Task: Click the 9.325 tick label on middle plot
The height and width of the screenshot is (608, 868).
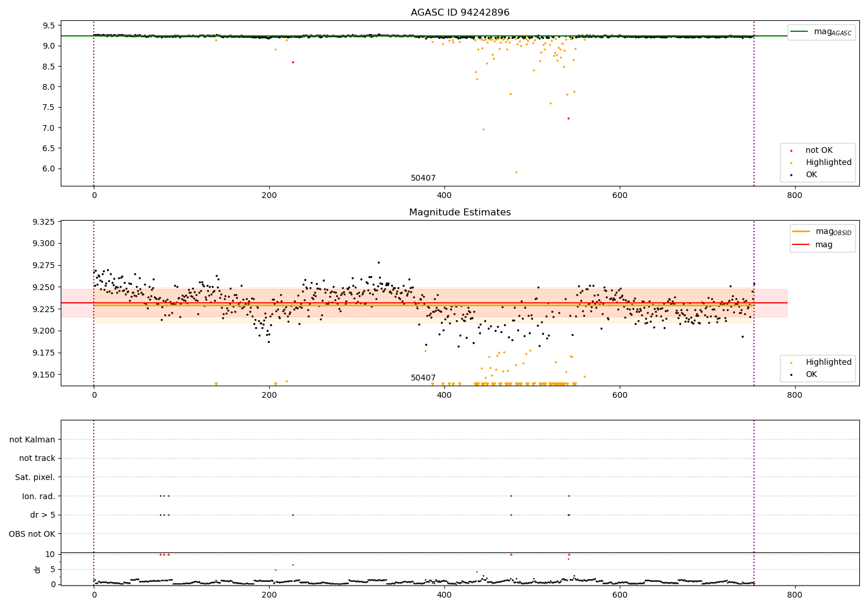Action: pyautogui.click(x=43, y=222)
